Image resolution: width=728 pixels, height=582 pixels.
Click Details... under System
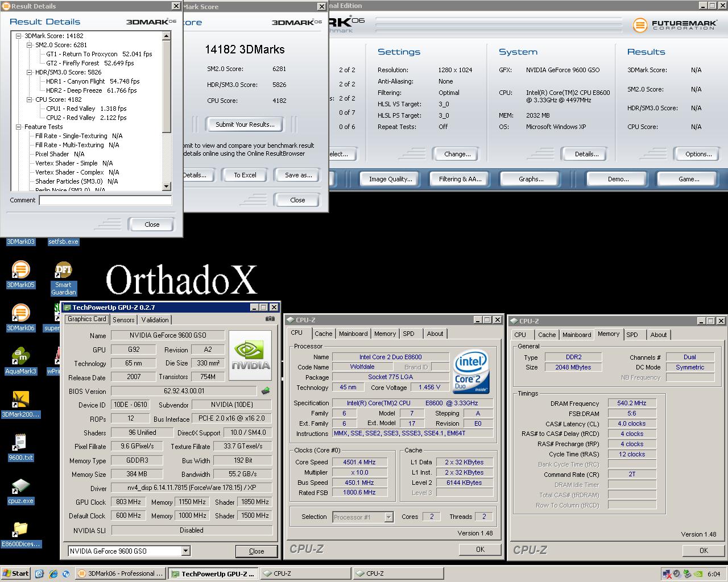click(586, 154)
